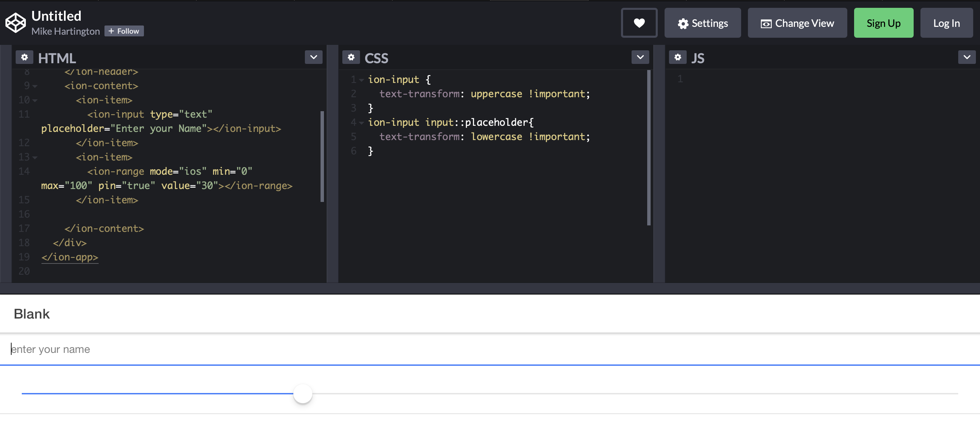Fold the ion-item block on line 13
Viewport: 980px width, 427px height.
(x=35, y=157)
